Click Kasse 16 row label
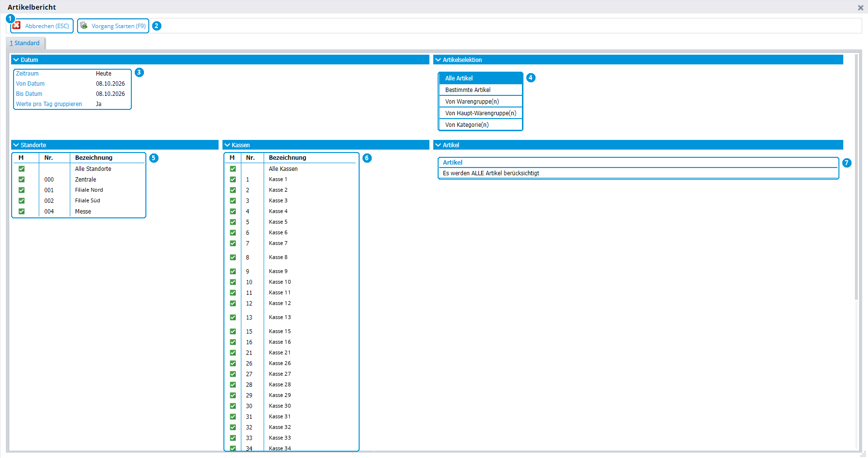The height and width of the screenshot is (458, 868). pos(280,342)
